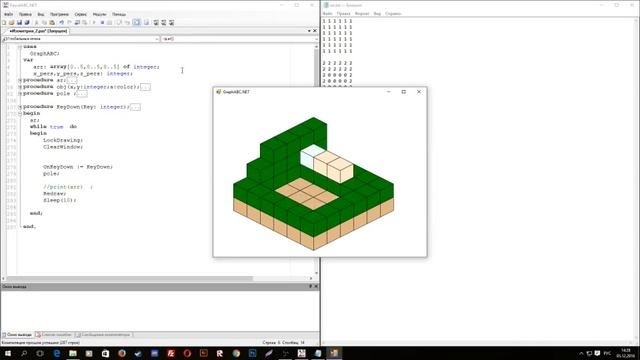
Task: Open Вид menu in Notepad window
Action: (x=377, y=14)
